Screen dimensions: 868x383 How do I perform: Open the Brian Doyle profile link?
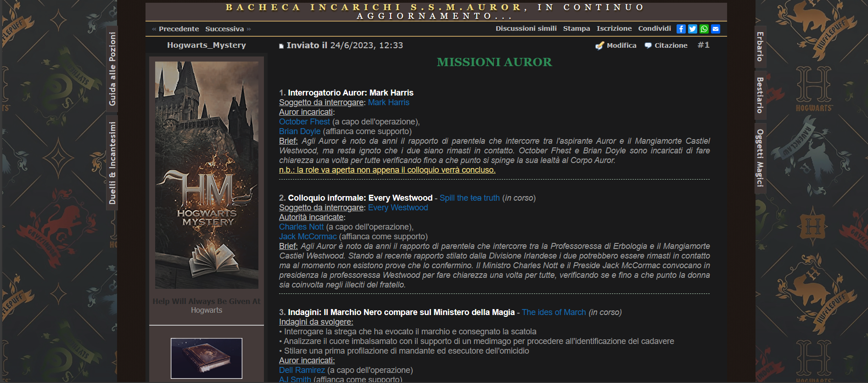point(300,131)
